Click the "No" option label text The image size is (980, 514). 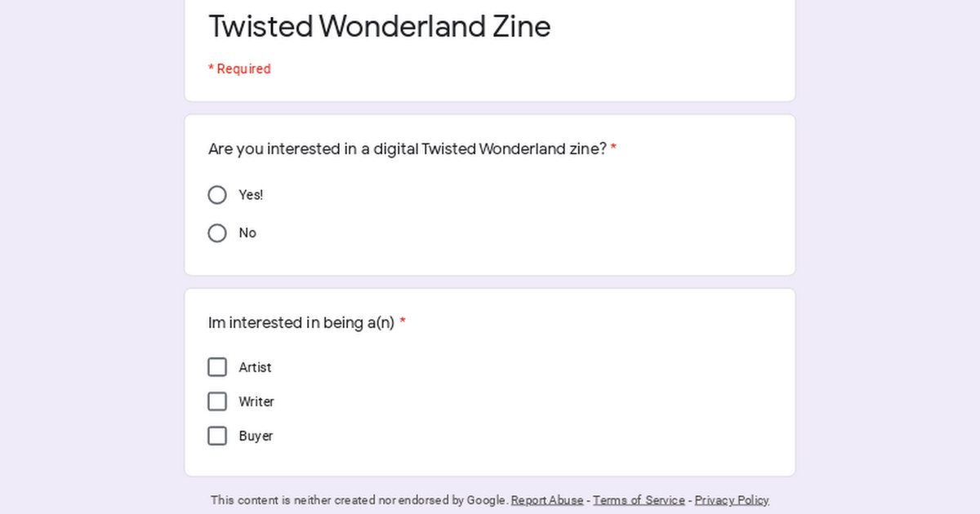(247, 233)
